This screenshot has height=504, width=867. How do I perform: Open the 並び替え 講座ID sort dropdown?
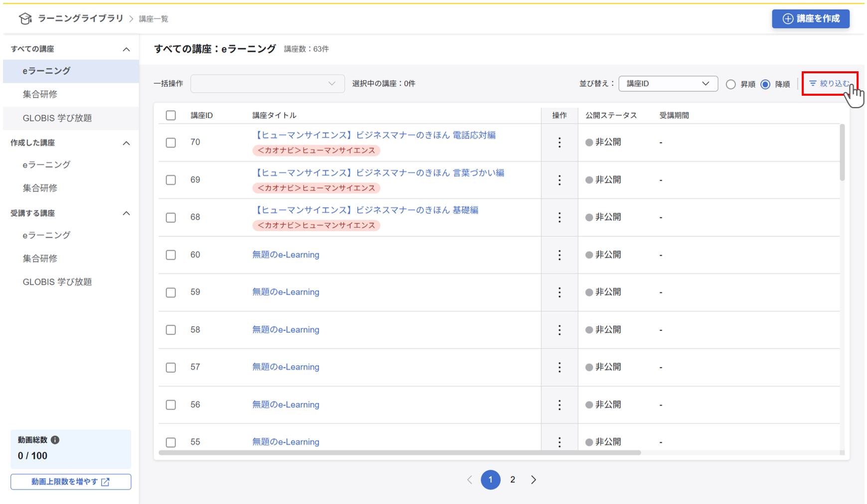pos(668,84)
